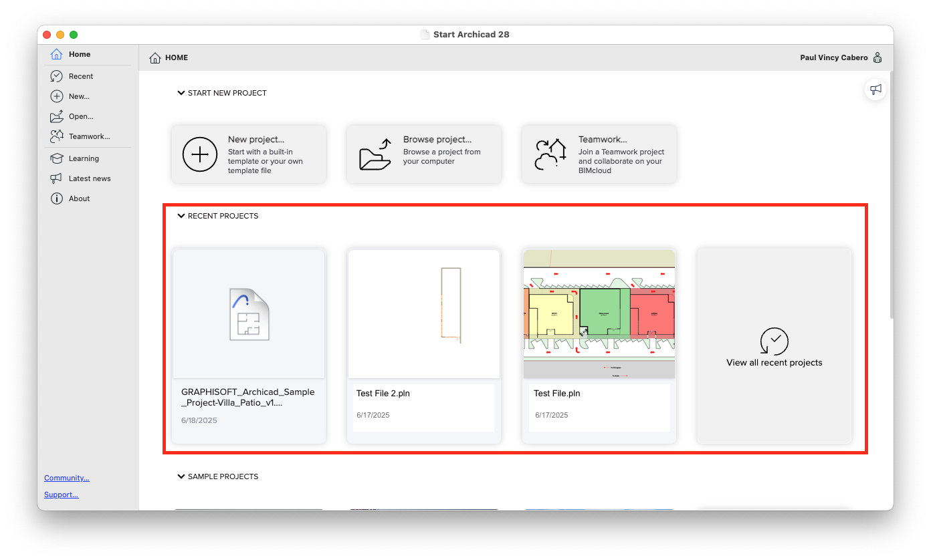
Task: Click the cloud-house icon on Teamwork card
Action: point(550,154)
